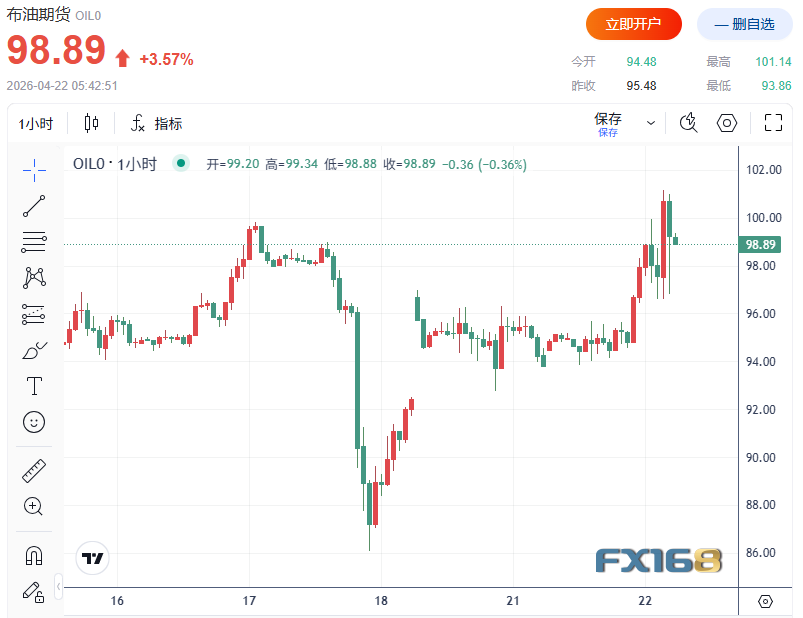Open the candlestick chart style picker

coord(92,123)
